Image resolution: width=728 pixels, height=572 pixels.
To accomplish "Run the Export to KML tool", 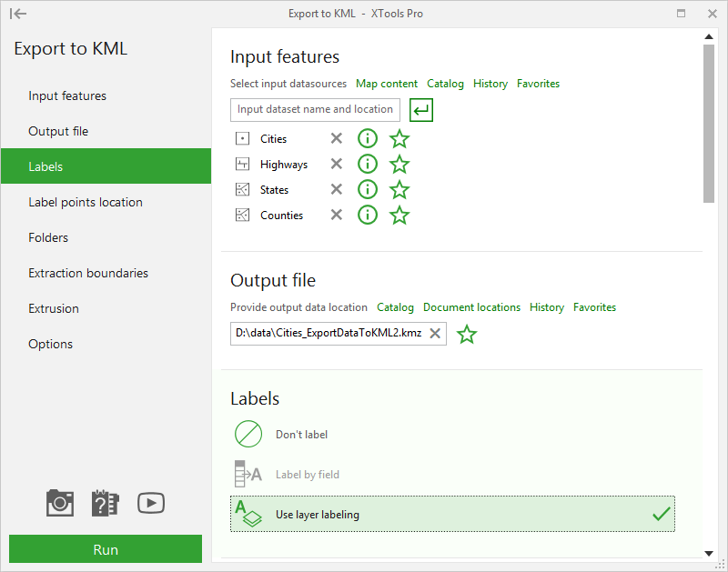I will click(105, 549).
